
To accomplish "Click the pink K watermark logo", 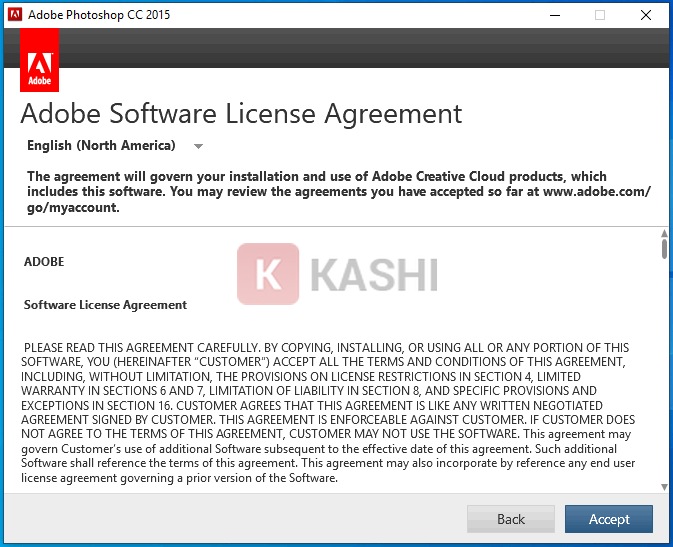I will pos(268,274).
